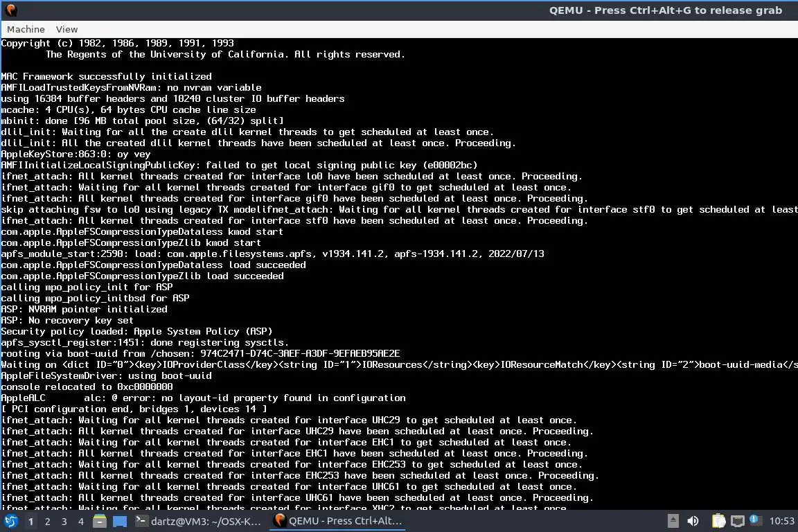Click the AppleALC layout-id error line
Screen dimensions: 798x532
[204, 398]
